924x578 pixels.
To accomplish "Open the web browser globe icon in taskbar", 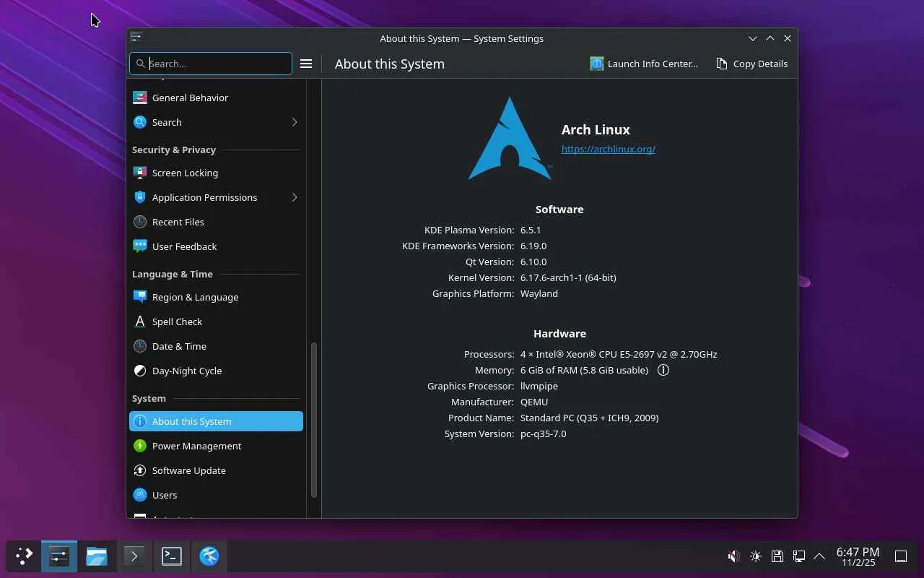I will 209,556.
